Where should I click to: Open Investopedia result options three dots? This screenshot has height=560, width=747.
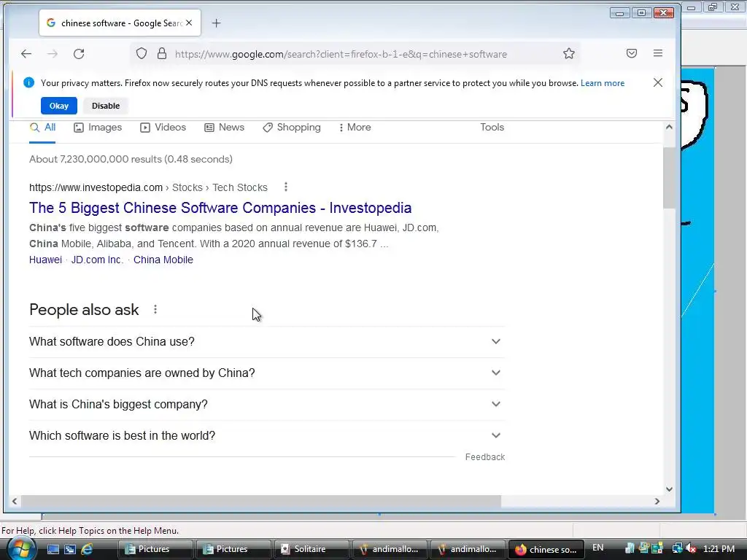(x=286, y=187)
